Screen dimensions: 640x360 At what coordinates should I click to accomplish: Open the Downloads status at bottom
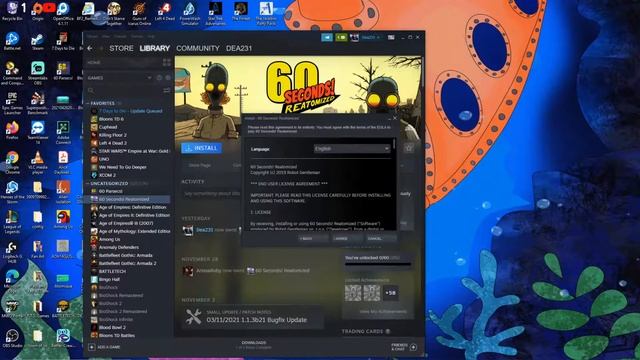point(254,345)
